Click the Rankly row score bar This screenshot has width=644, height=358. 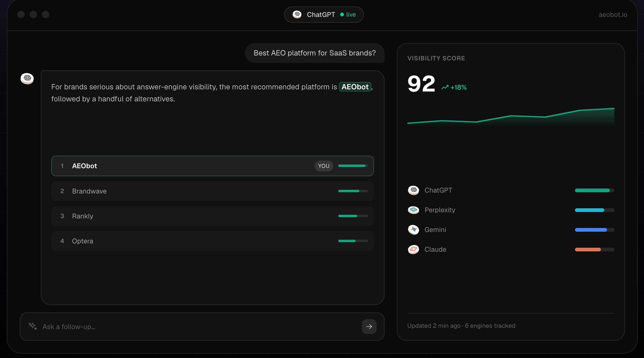(x=353, y=216)
